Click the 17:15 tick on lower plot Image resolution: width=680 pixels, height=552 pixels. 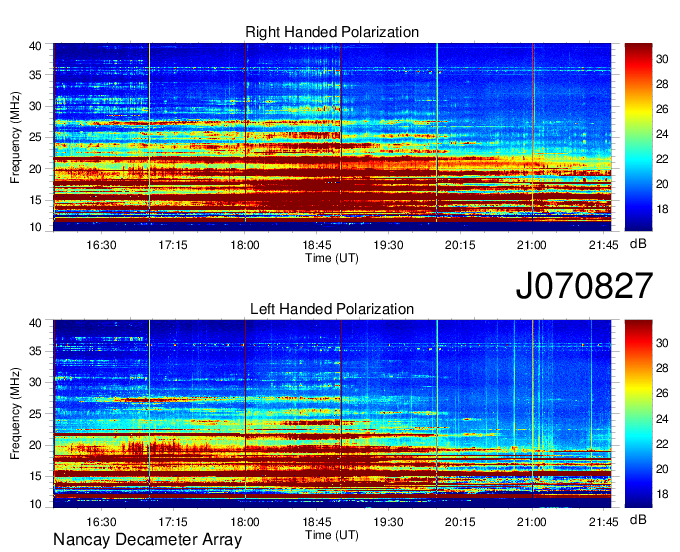173,522
